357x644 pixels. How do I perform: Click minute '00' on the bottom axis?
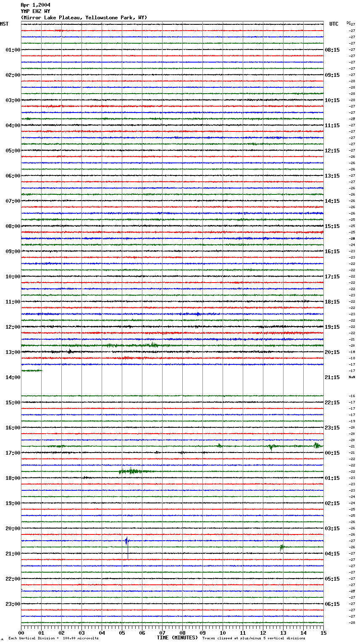(x=21, y=633)
